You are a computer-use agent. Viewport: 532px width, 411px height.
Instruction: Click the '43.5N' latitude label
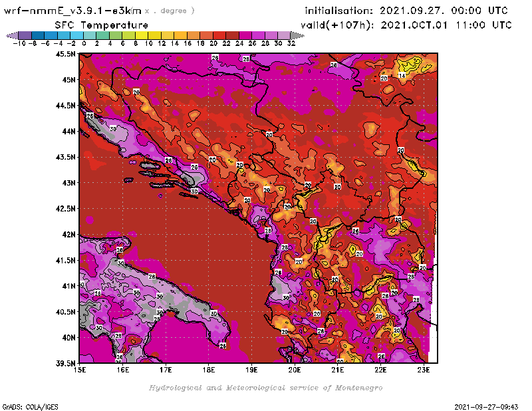coord(65,157)
